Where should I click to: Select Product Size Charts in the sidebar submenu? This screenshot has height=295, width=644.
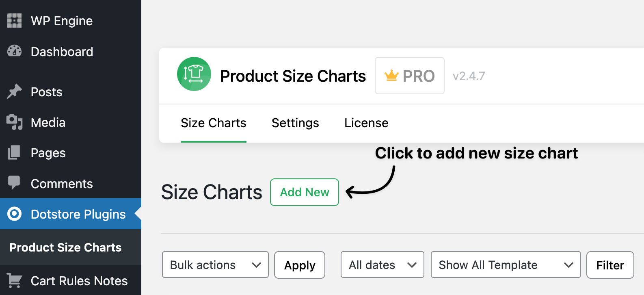[x=65, y=247]
